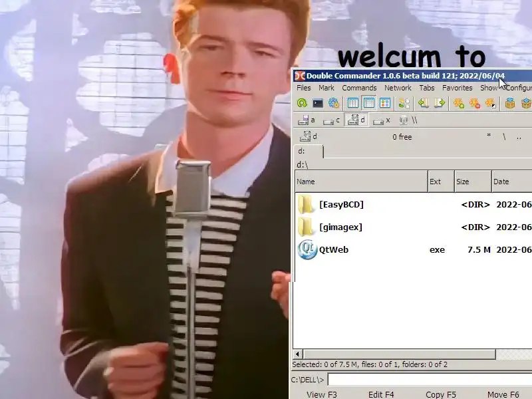The height and width of the screenshot is (399, 532).
Task: Switch to Thumbnails view toolbar icon
Action: pyautogui.click(x=385, y=103)
